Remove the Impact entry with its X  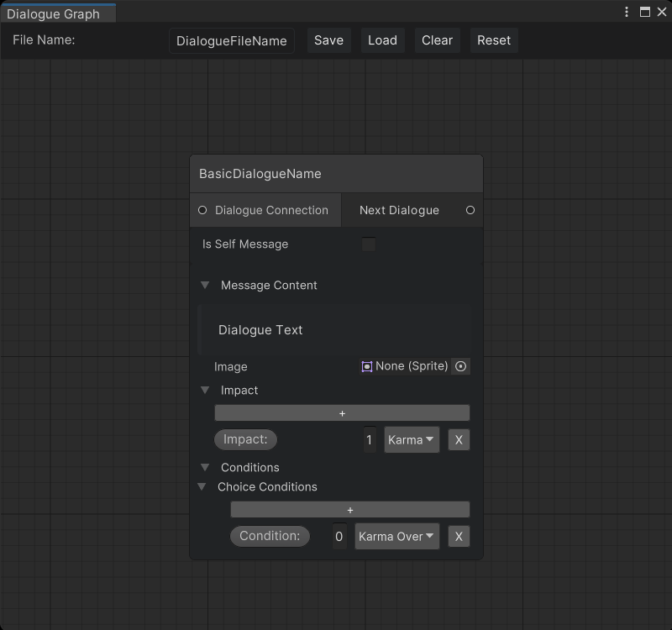459,440
